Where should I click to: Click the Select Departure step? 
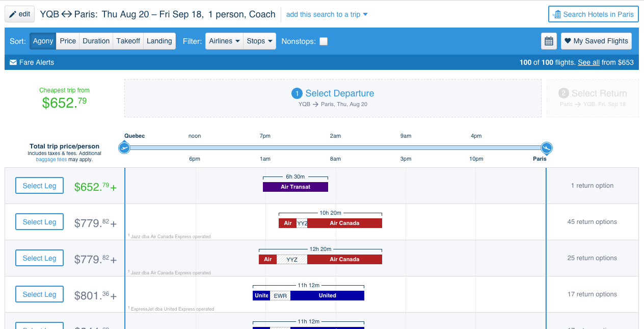click(333, 98)
